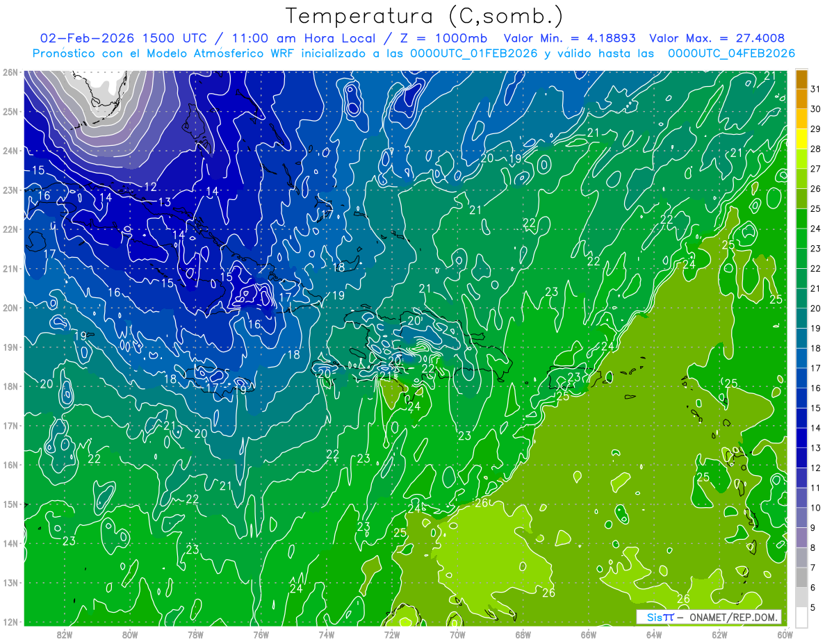834x644 pixels.
Task: Click legend value 17 on the color scale
Action: (x=816, y=368)
